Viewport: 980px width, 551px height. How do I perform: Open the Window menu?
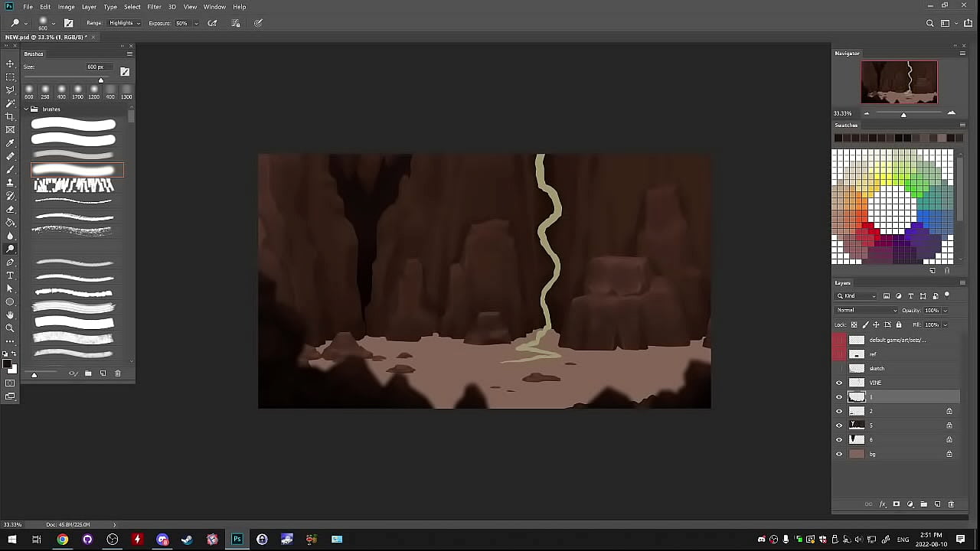(x=214, y=7)
